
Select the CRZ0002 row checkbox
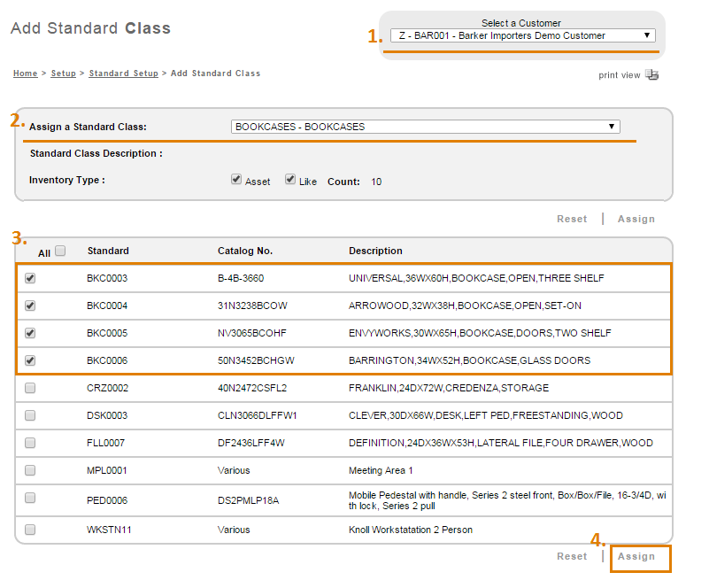30,388
